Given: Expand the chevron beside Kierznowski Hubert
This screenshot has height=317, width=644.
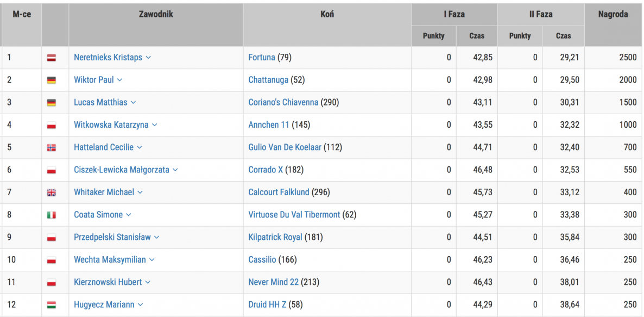Looking at the screenshot, I should (x=148, y=282).
